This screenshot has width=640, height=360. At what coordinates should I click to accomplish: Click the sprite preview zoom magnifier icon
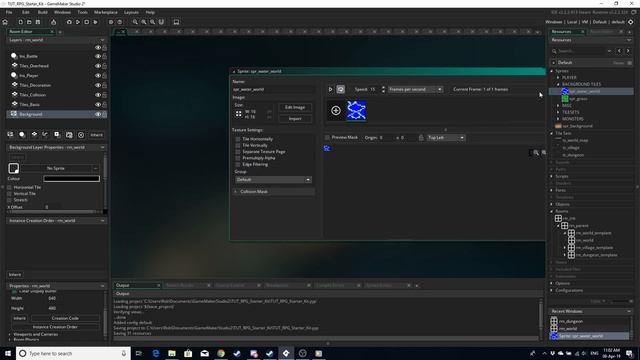click(536, 153)
